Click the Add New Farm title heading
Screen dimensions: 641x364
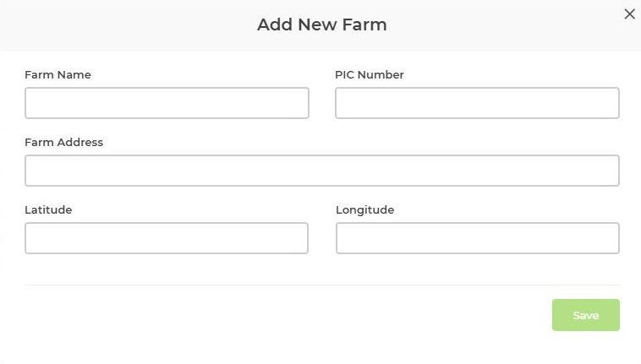(321, 24)
